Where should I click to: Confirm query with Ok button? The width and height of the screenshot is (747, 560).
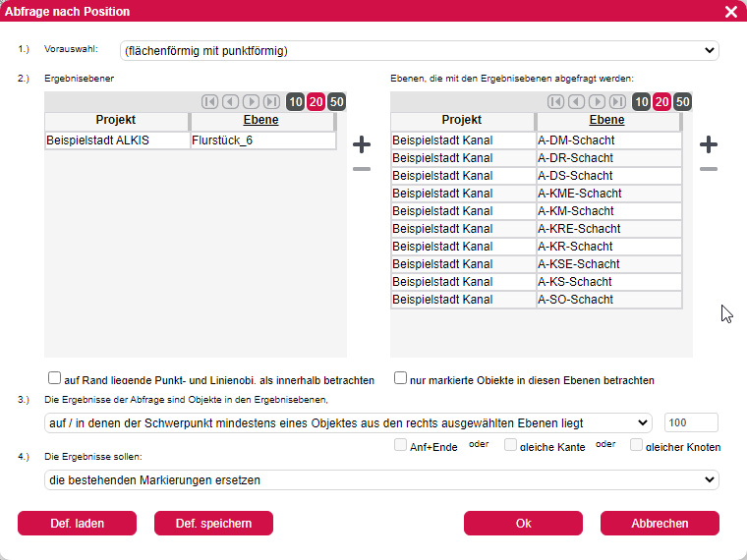523,523
